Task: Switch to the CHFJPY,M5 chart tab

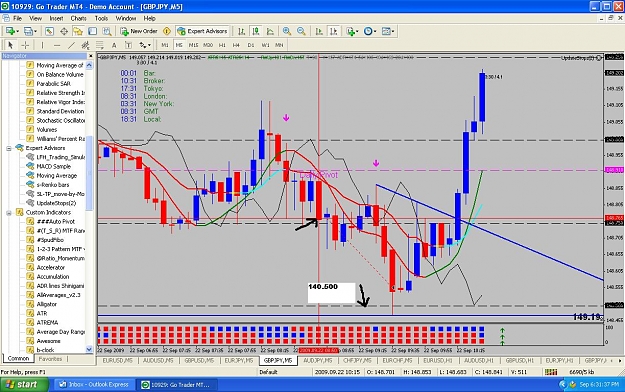Action: pyautogui.click(x=358, y=360)
